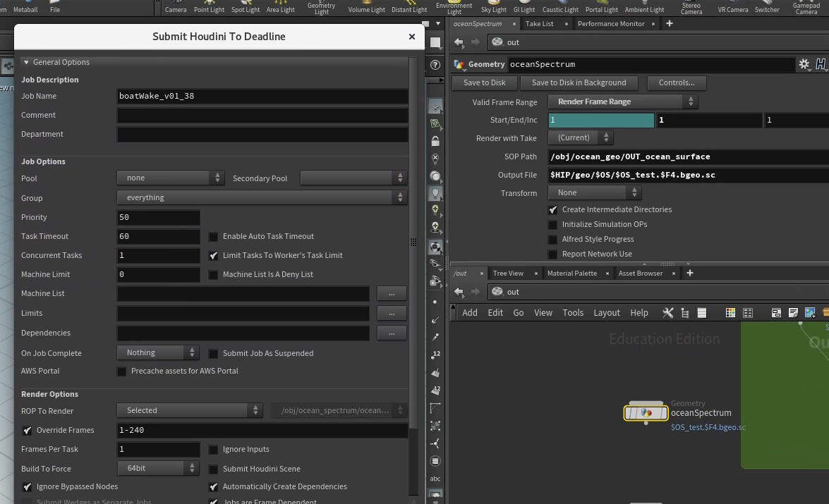This screenshot has width=829, height=504.
Task: Open the Group dropdown showing everything
Action: 261,198
